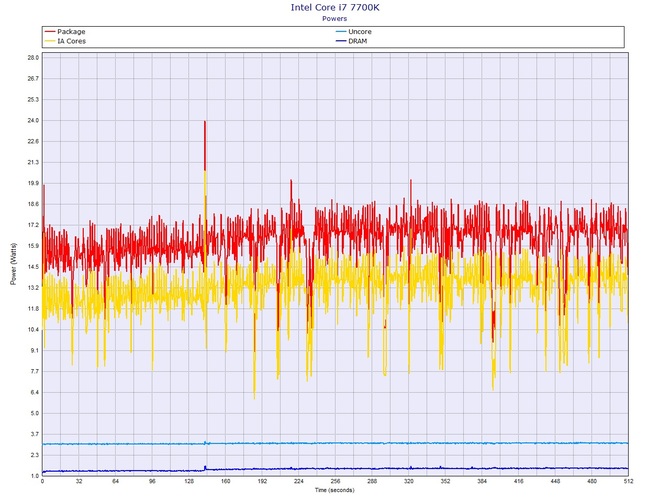Viewport: 670px width, 502px height.
Task: Click the 24.0 y-axis value
Action: tap(33, 120)
